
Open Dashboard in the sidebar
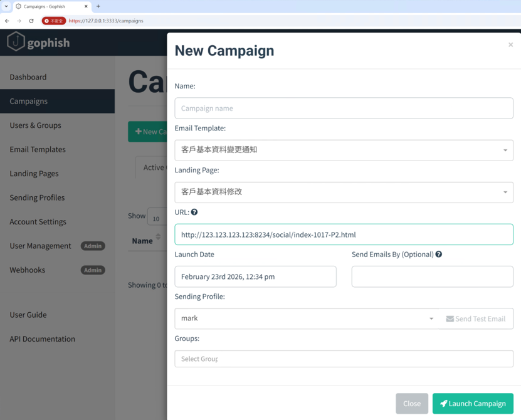[x=57, y=77]
